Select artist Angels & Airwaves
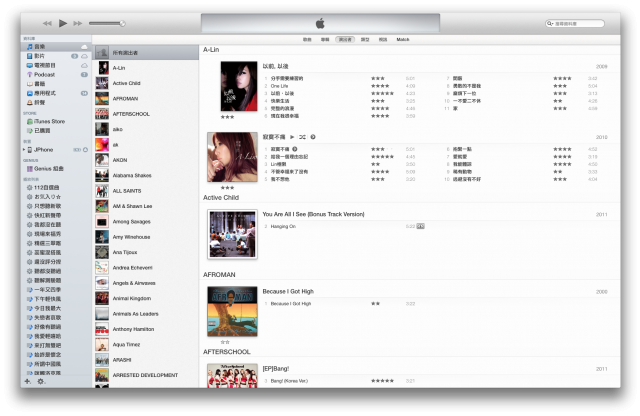 click(x=146, y=283)
